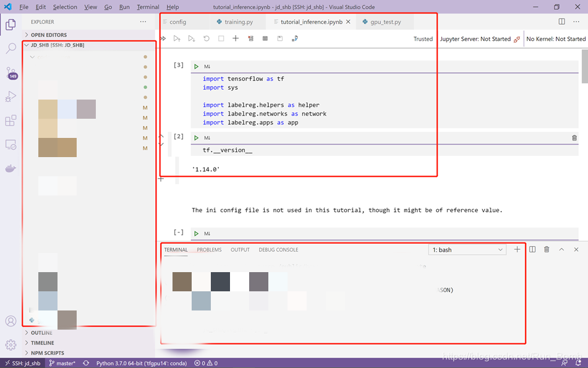Screen dimensions: 588x368
Task: Open the Accounts menu icon
Action: click(11, 321)
